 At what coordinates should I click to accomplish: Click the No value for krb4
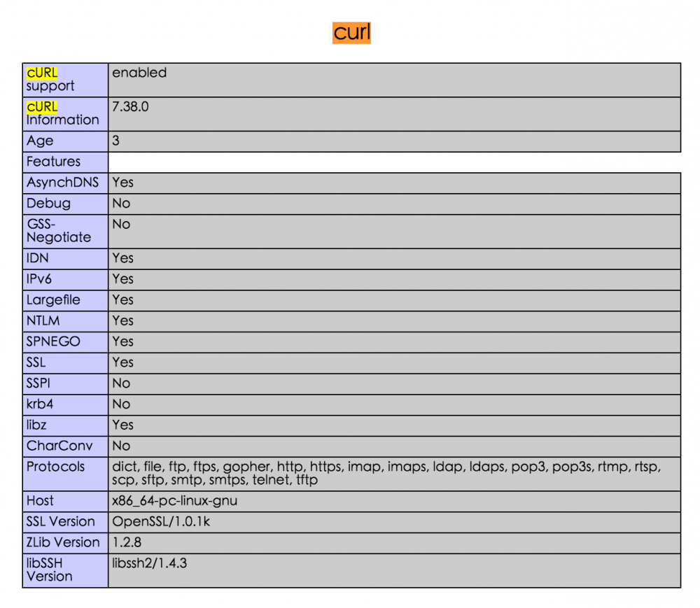tap(121, 404)
